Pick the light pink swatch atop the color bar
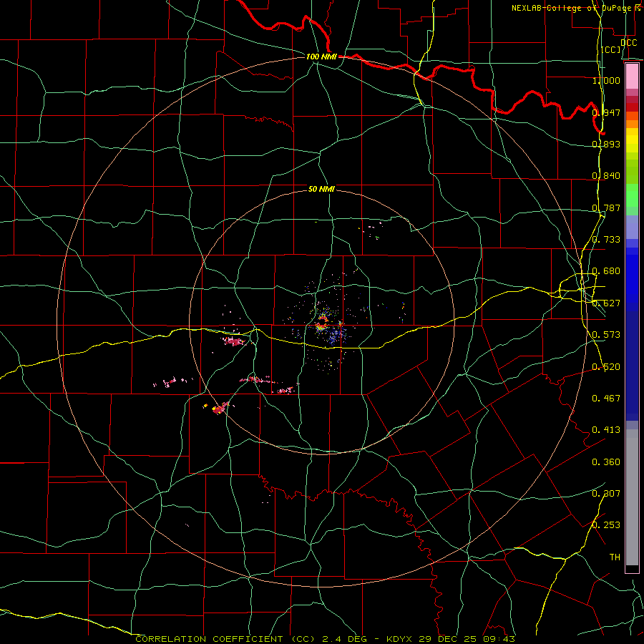The height and width of the screenshot is (644, 644). [632, 77]
